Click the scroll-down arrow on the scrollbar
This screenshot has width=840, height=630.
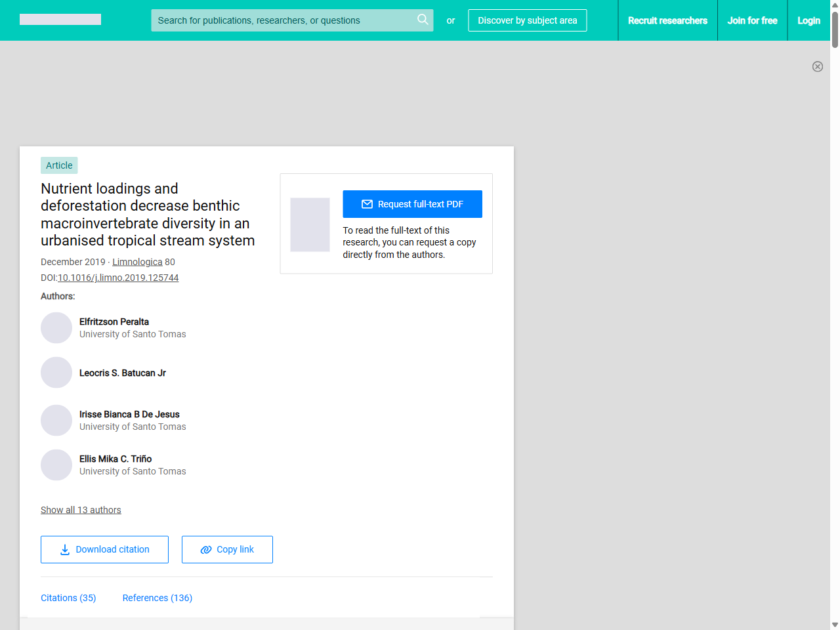(834, 624)
